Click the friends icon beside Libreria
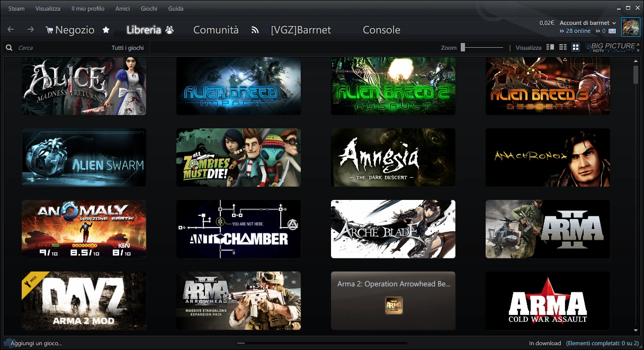Screen dimensions: 644x350 pyautogui.click(x=169, y=30)
